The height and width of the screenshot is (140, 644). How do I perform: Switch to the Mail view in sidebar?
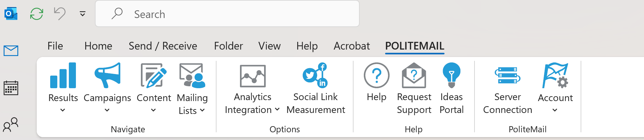11,51
